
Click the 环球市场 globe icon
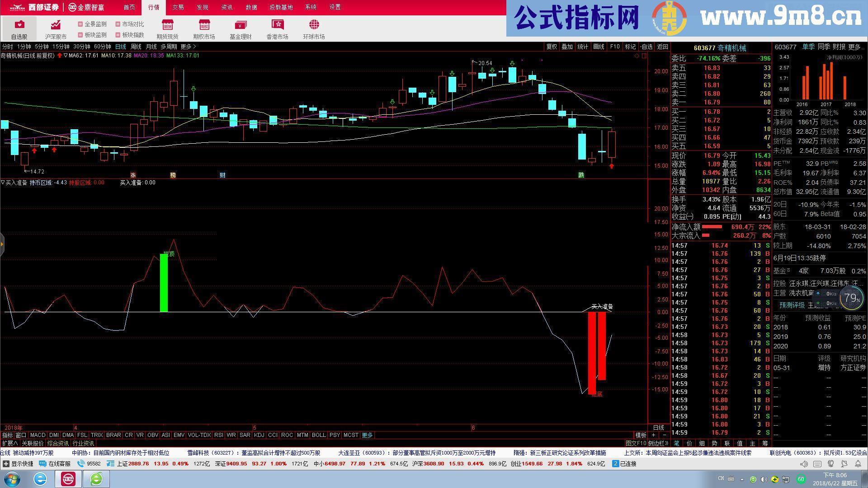coord(314,27)
